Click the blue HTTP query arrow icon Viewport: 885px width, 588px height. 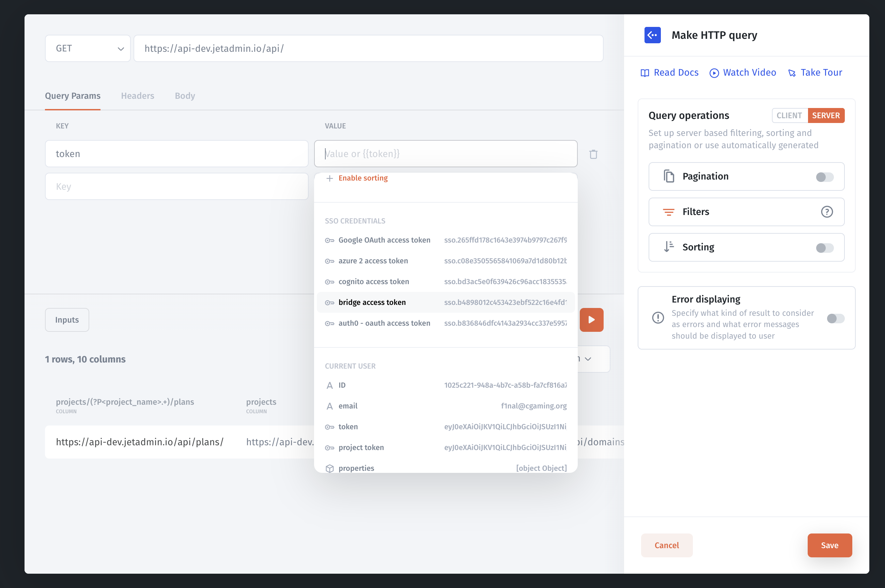(652, 35)
